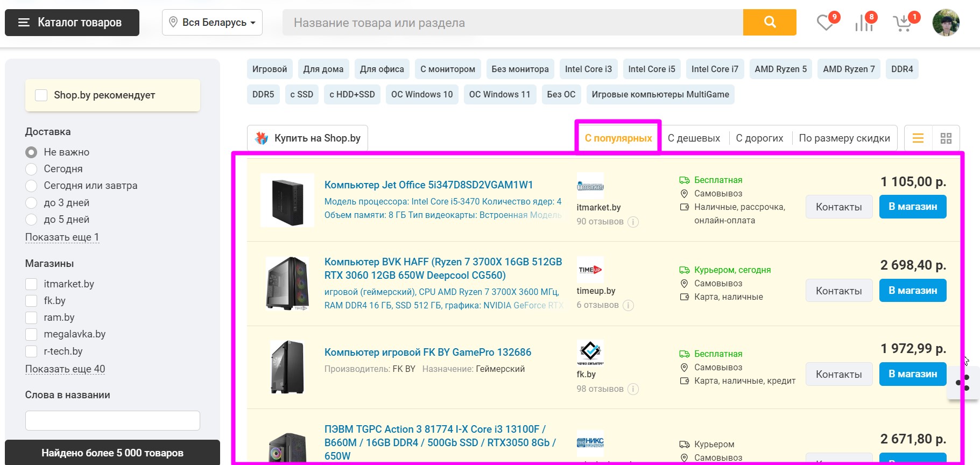This screenshot has height=465, width=980.
Task: Click the orange search magnifier button
Action: pyautogui.click(x=770, y=22)
